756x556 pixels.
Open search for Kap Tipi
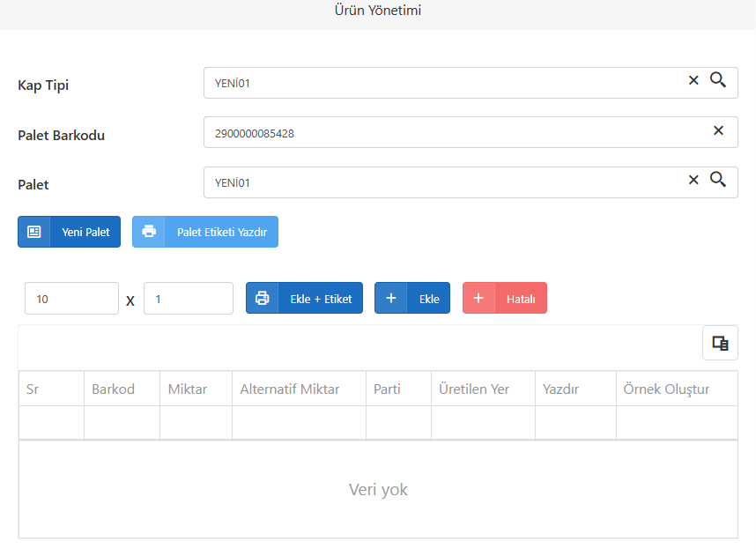tap(718, 80)
